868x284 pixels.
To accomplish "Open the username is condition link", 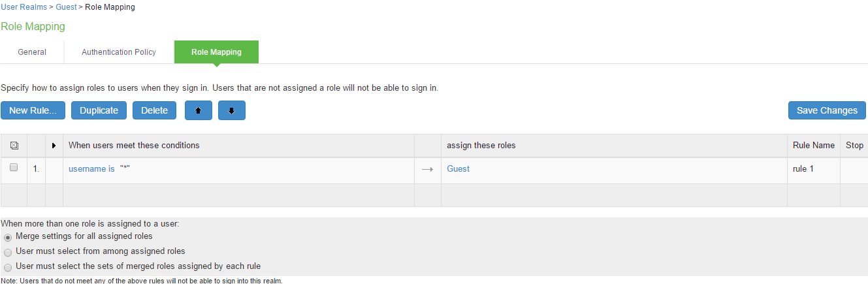I will [x=91, y=168].
